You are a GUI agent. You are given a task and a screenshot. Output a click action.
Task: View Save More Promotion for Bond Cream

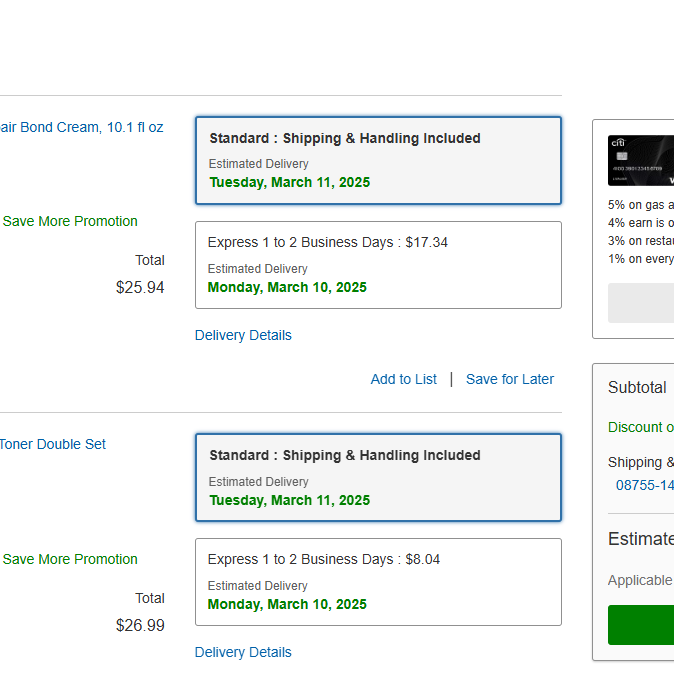(70, 221)
